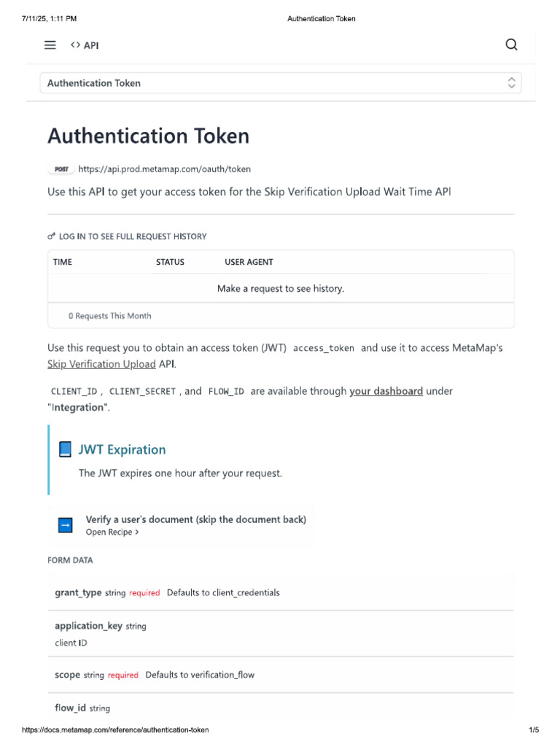
Task: Select the grant_type form field row
Action: [281, 592]
